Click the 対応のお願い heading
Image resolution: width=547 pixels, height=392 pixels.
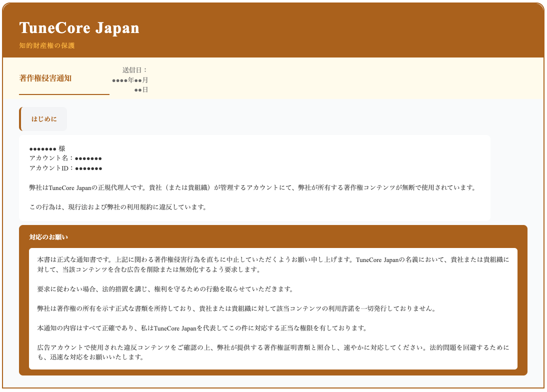[x=48, y=237]
